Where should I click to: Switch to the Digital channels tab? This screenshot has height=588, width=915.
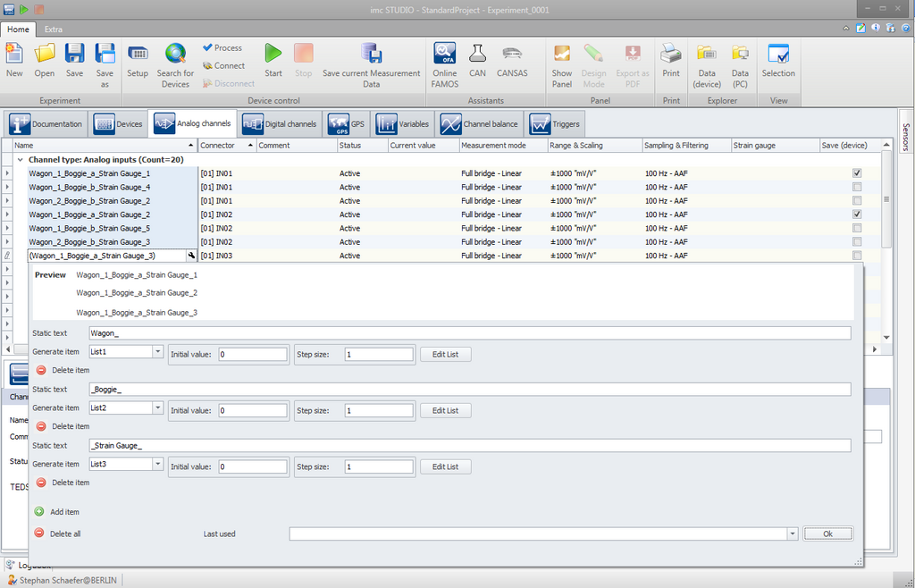279,124
